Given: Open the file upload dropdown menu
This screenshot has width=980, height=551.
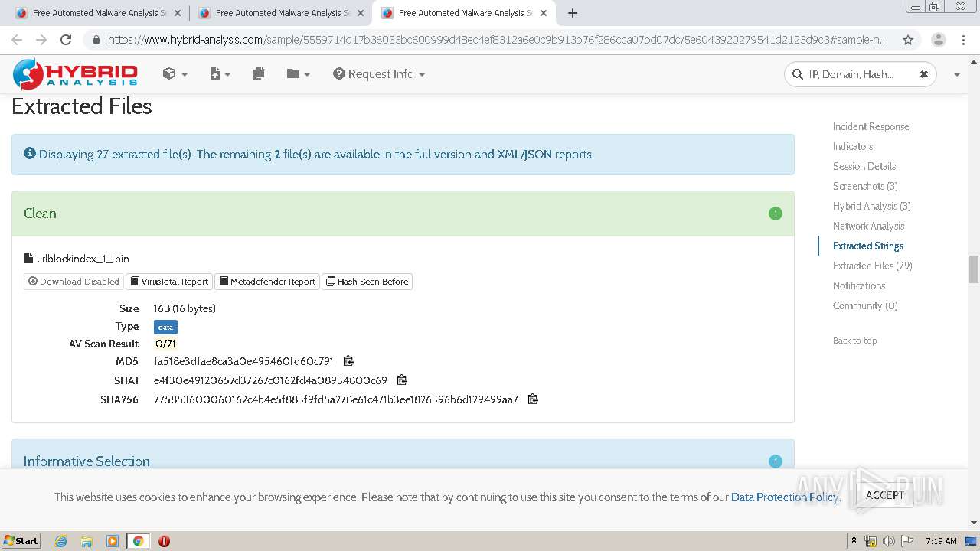Looking at the screenshot, I should click(x=220, y=74).
